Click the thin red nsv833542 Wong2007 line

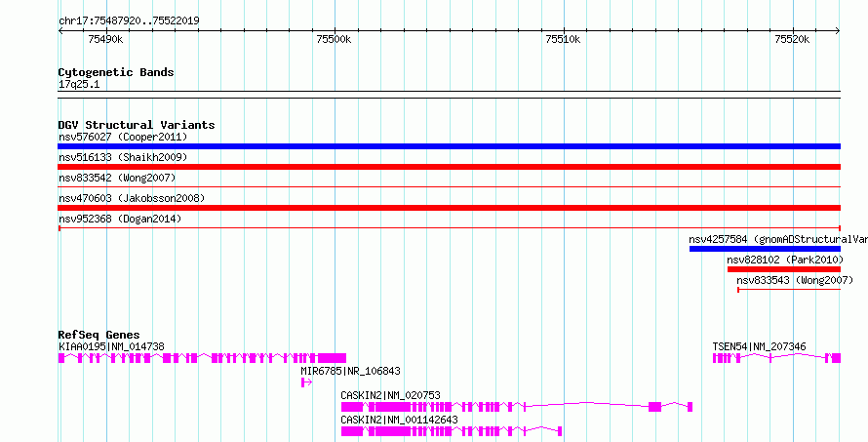[x=449, y=187]
